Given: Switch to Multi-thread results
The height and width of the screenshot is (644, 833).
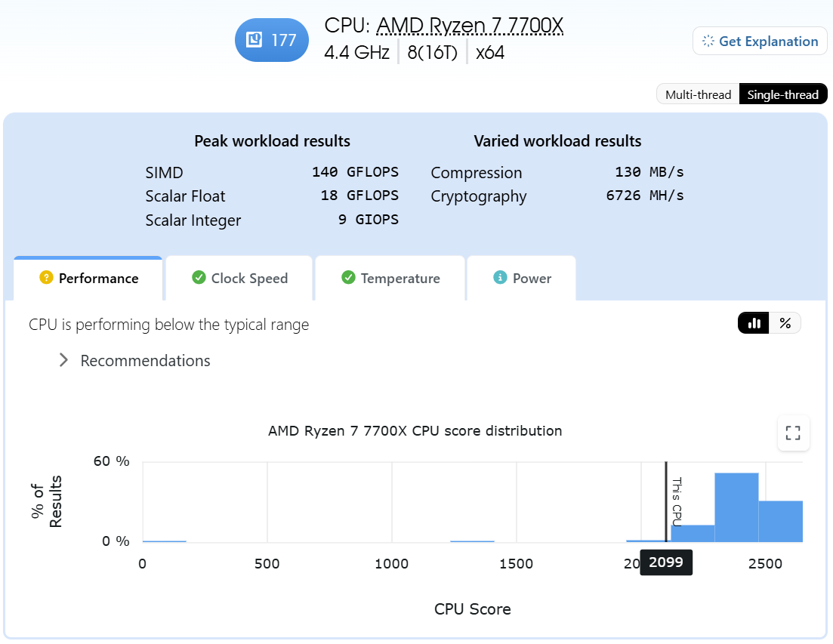Looking at the screenshot, I should 698,94.
